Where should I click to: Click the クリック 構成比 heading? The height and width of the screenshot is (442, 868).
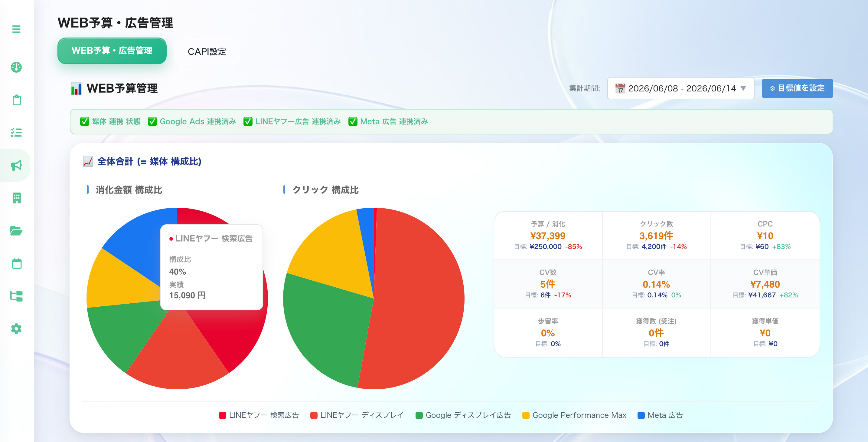(325, 190)
